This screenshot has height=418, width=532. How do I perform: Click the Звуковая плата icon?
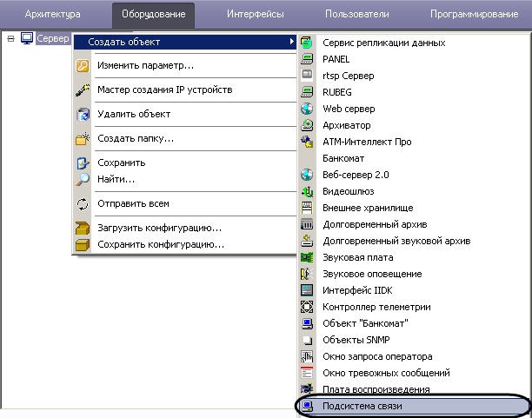click(x=306, y=258)
